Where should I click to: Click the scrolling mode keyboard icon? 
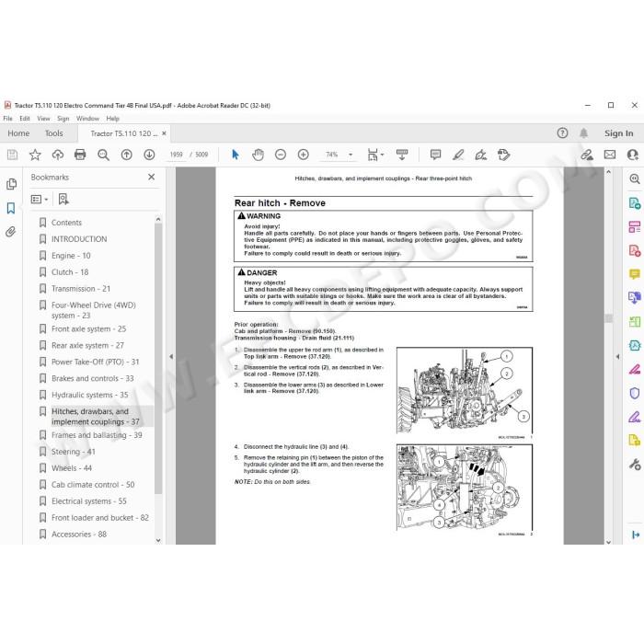[402, 155]
